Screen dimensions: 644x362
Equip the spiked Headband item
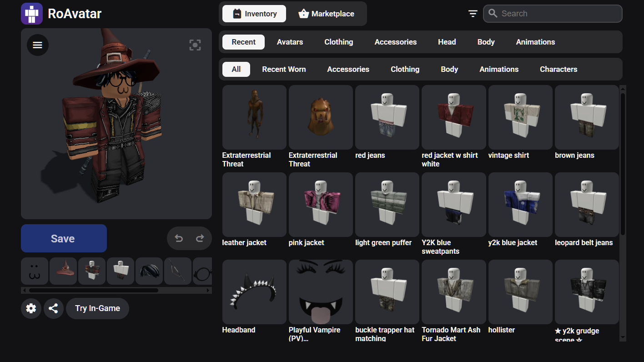pyautogui.click(x=254, y=292)
